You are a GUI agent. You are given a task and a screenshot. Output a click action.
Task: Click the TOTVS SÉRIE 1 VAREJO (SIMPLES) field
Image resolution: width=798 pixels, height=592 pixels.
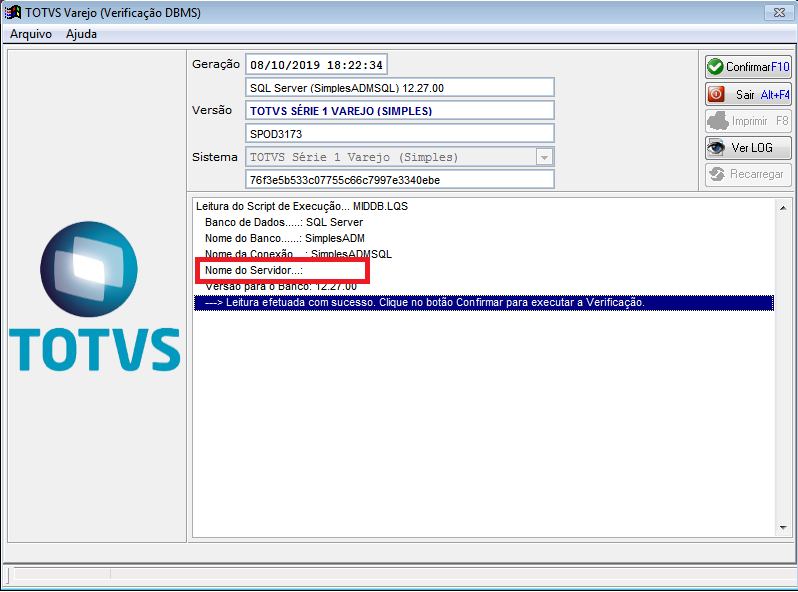tap(400, 110)
